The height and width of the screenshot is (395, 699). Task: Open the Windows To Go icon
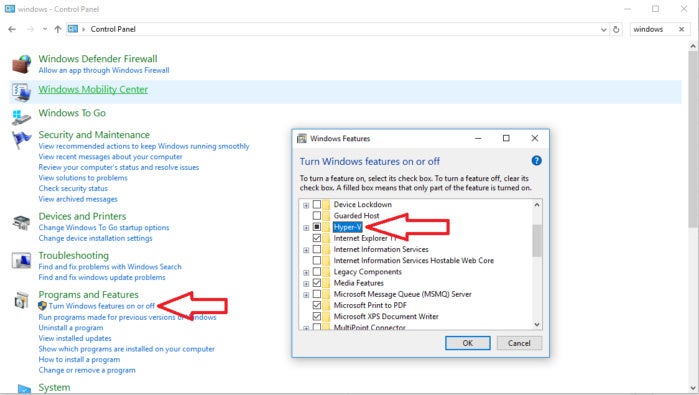point(21,117)
